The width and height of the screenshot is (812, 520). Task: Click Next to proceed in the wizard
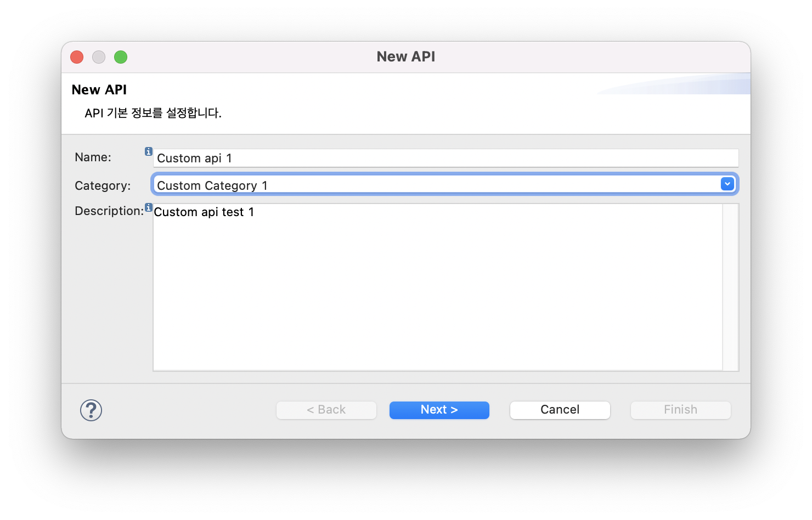[x=439, y=410]
